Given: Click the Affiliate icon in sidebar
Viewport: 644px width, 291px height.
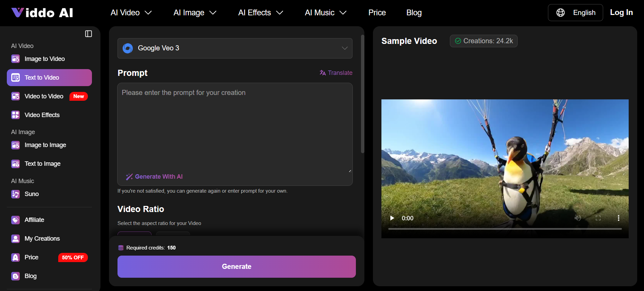Looking at the screenshot, I should tap(16, 220).
